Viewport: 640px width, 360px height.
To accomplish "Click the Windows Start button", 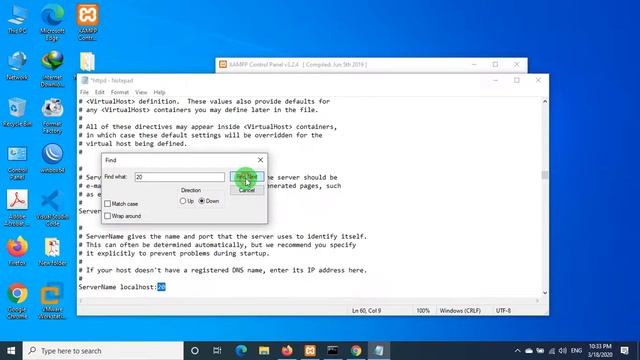I will point(11,351).
